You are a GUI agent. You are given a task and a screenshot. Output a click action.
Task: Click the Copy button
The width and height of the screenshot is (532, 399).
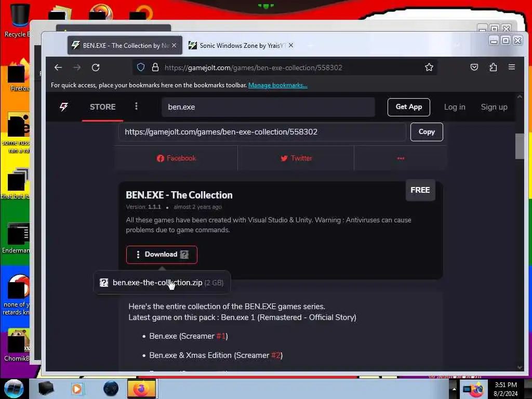point(427,131)
